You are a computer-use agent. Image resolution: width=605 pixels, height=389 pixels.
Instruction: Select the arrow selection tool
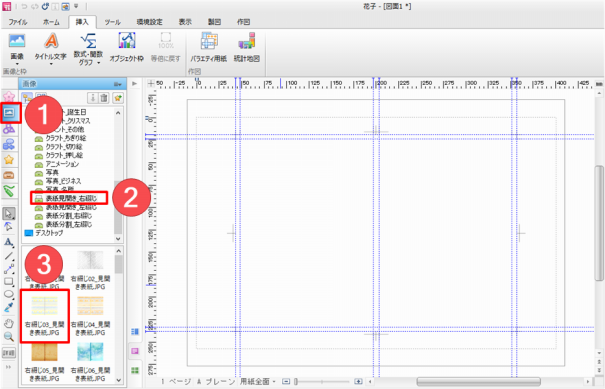coord(9,213)
